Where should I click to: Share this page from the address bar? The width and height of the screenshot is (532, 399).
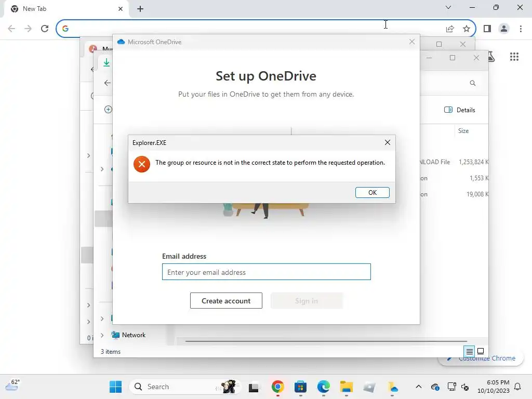(x=450, y=29)
